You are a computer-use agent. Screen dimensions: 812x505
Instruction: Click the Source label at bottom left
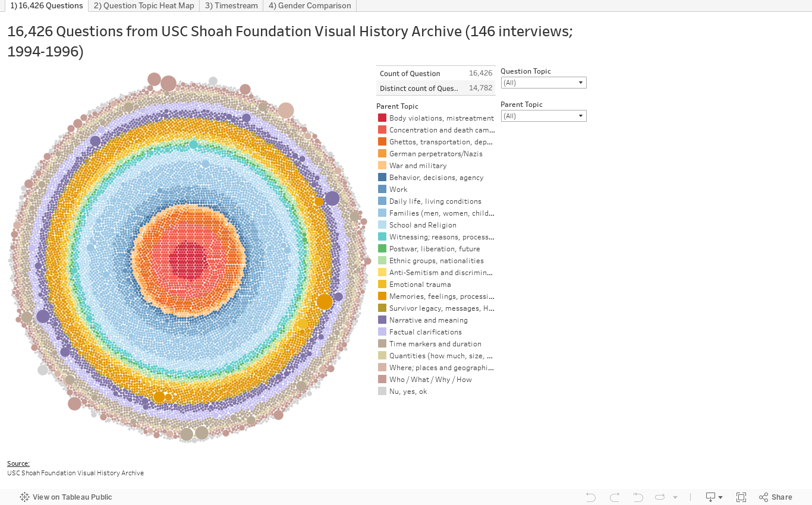pyautogui.click(x=18, y=463)
